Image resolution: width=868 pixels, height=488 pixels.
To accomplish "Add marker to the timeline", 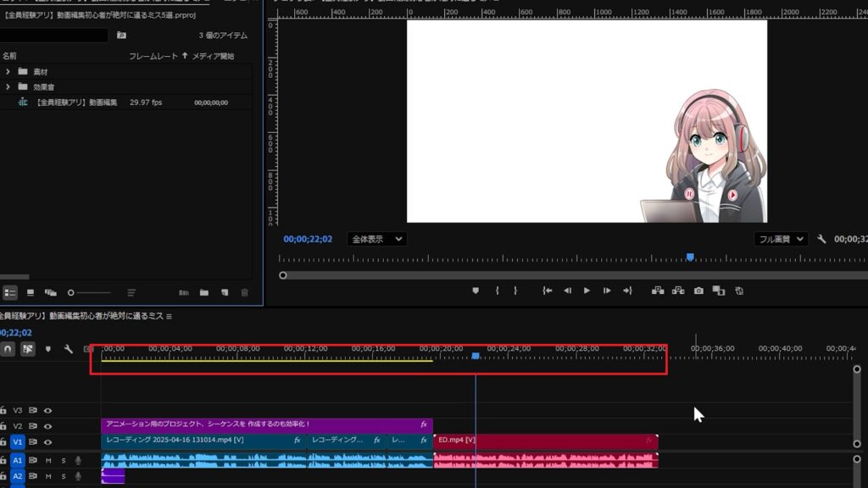I will 48,349.
